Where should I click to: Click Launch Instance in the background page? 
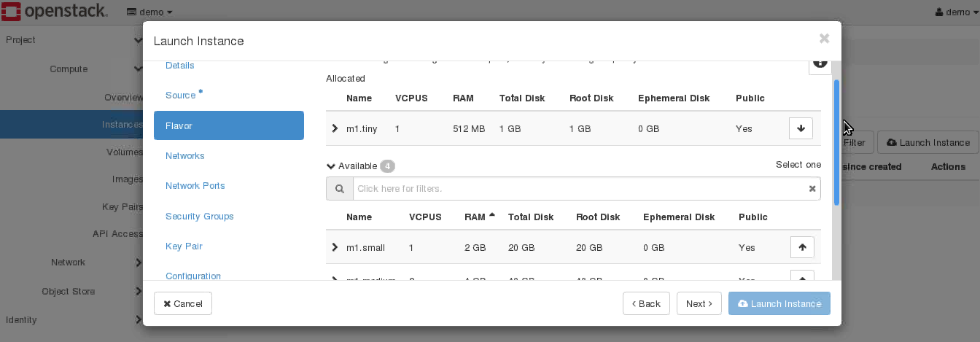point(927,143)
